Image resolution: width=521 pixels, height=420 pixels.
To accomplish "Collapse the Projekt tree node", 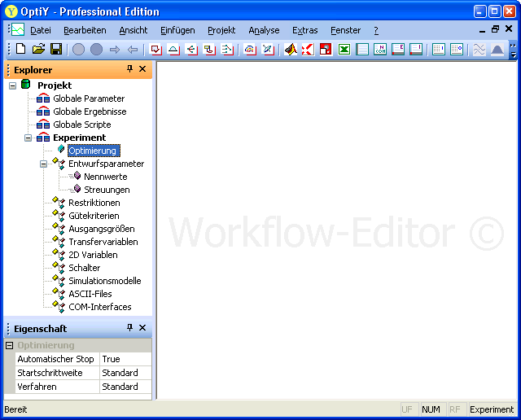I will 12,85.
